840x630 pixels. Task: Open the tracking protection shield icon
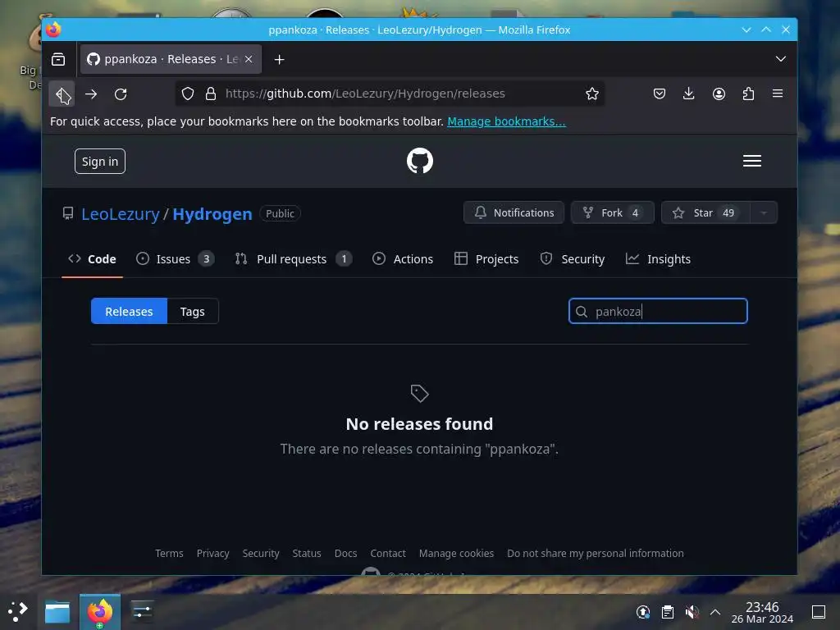coord(188,94)
